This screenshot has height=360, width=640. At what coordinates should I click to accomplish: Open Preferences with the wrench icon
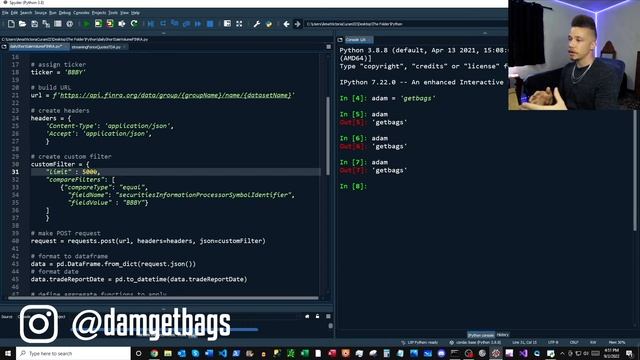tap(256, 24)
